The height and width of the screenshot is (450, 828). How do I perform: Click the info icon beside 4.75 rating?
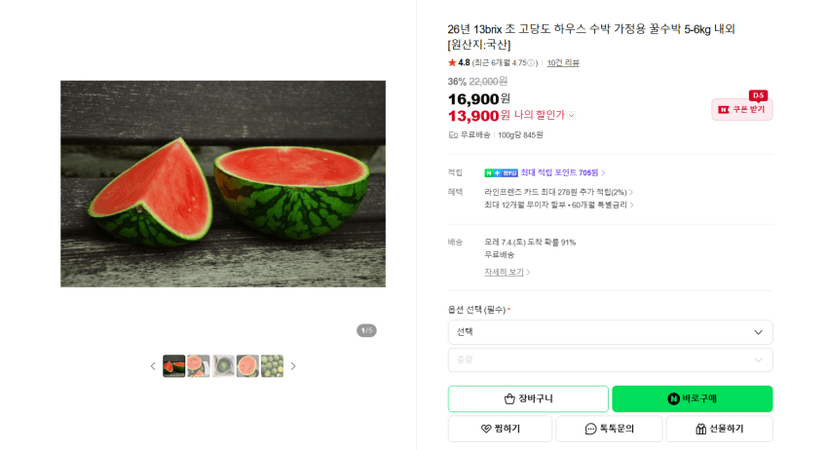click(531, 63)
